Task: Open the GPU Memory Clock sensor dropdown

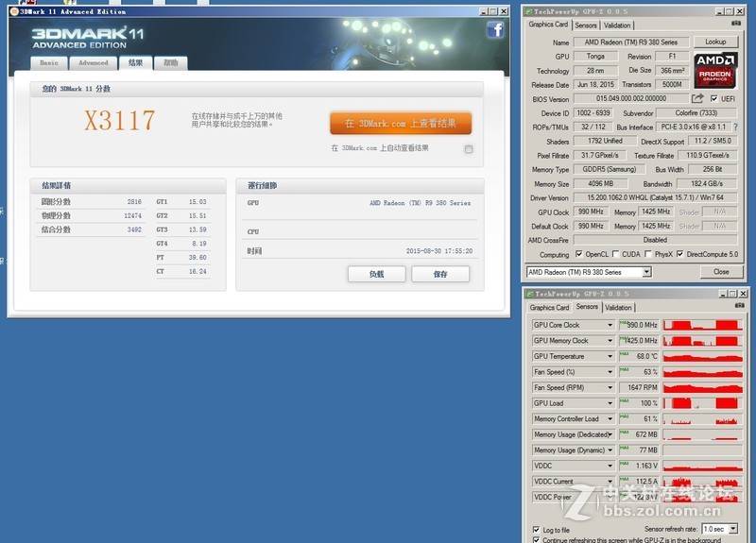Action: 610,341
